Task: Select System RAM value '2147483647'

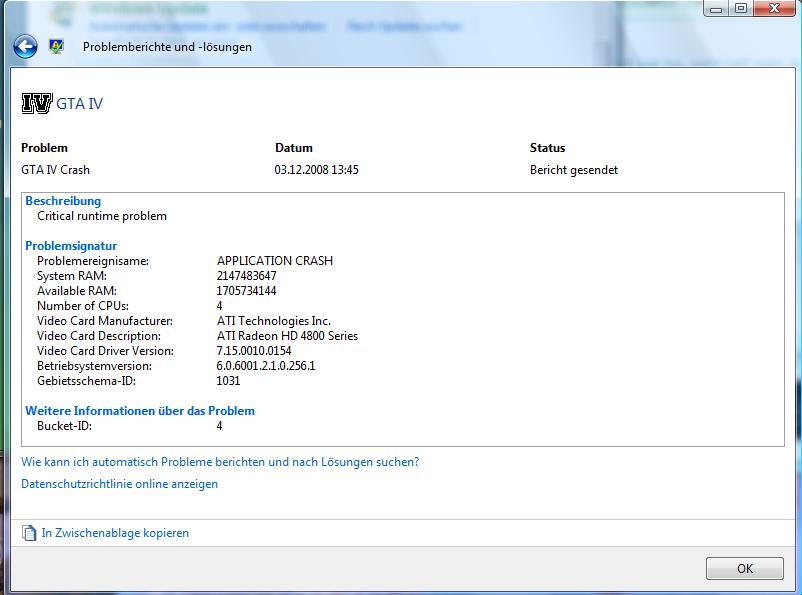Action: (247, 276)
